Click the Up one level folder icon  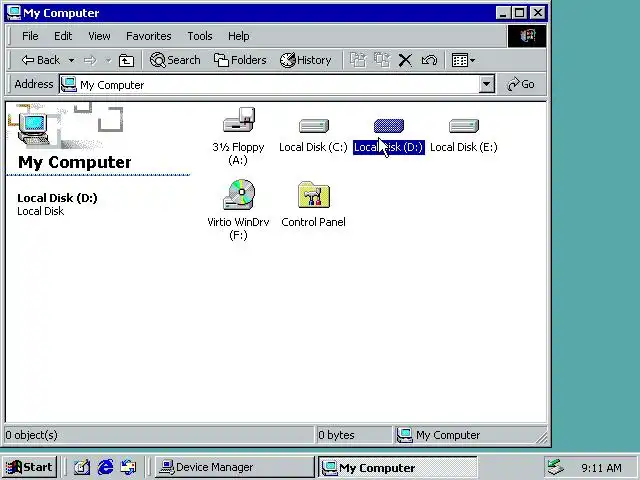point(126,60)
